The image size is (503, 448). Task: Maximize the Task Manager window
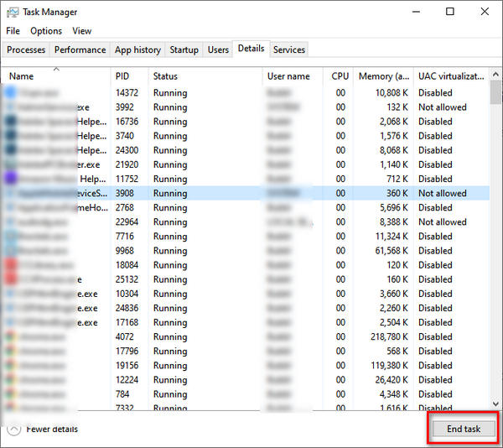(450, 12)
